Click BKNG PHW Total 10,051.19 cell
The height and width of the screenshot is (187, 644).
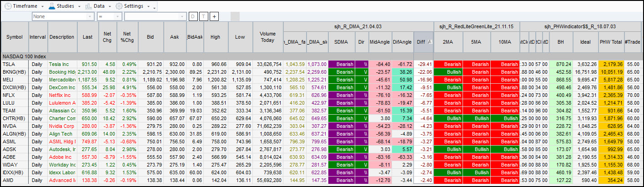point(611,71)
